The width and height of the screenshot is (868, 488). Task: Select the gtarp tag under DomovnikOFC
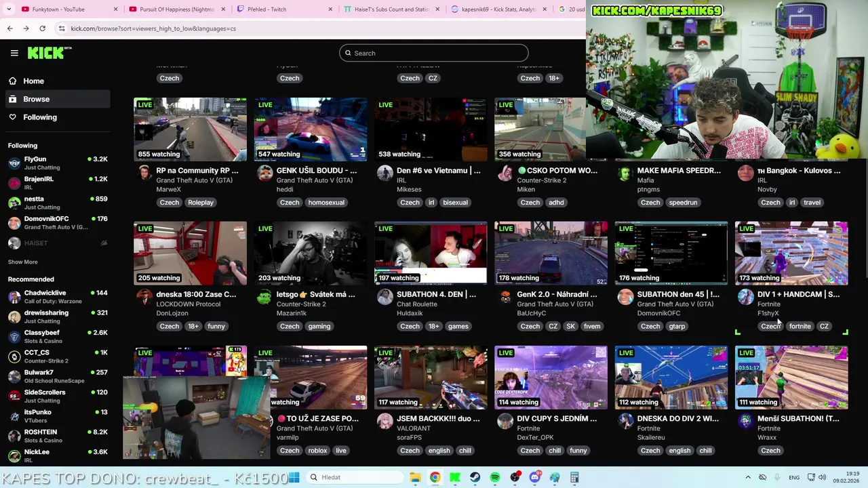(677, 326)
